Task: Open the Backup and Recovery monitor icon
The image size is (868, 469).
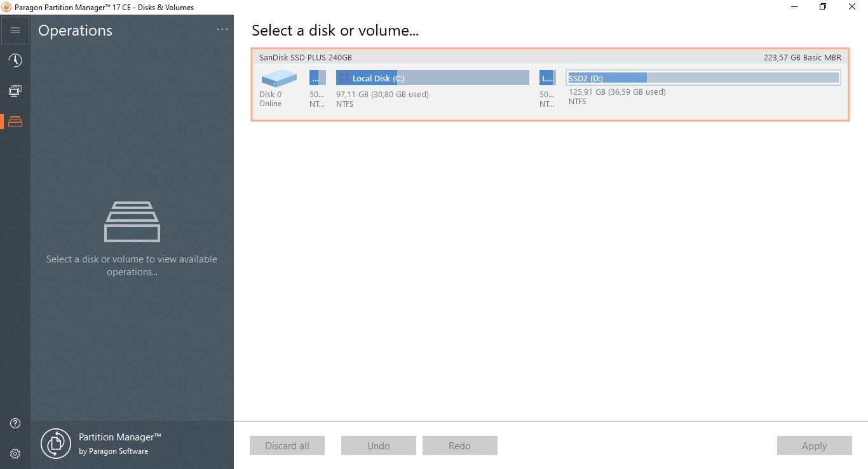Action: tap(15, 91)
